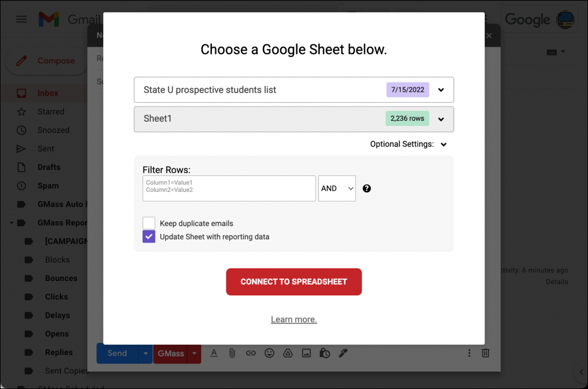Insert files using the Drive icon

pyautogui.click(x=288, y=353)
